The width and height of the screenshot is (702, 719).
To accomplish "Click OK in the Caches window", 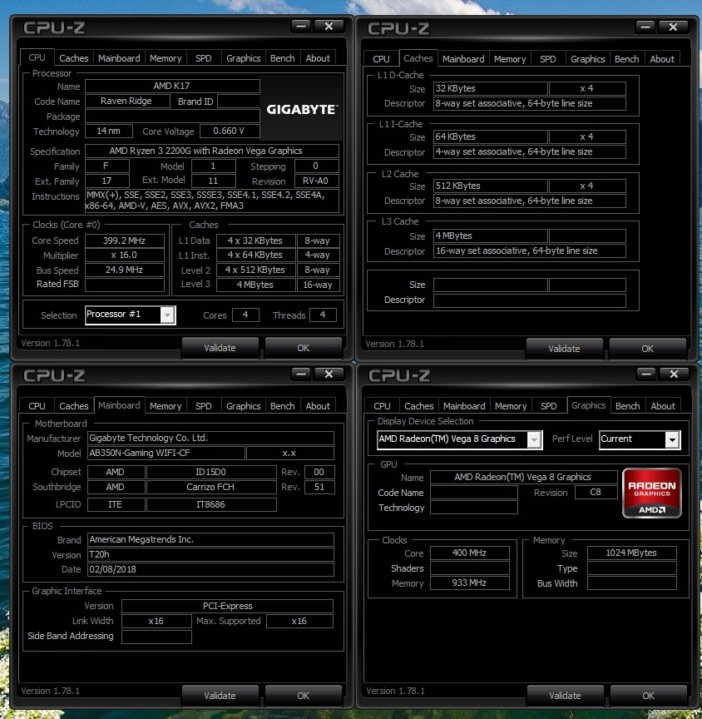I will (647, 349).
